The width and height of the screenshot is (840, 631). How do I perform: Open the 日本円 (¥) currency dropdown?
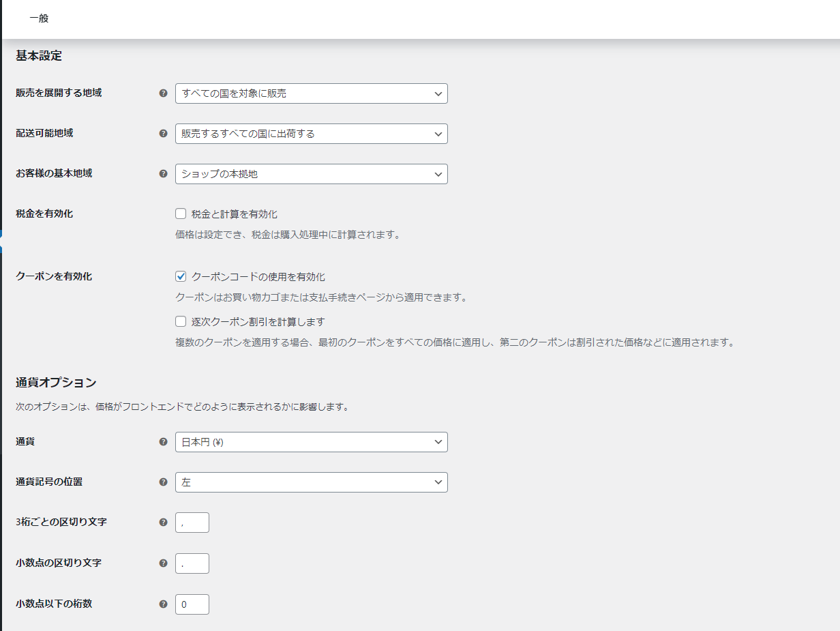(312, 442)
